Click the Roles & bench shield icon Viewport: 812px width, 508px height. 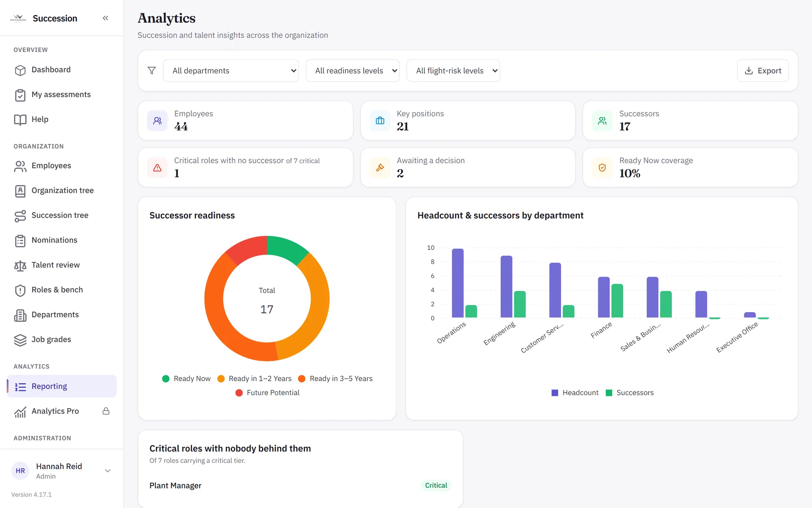[20, 290]
